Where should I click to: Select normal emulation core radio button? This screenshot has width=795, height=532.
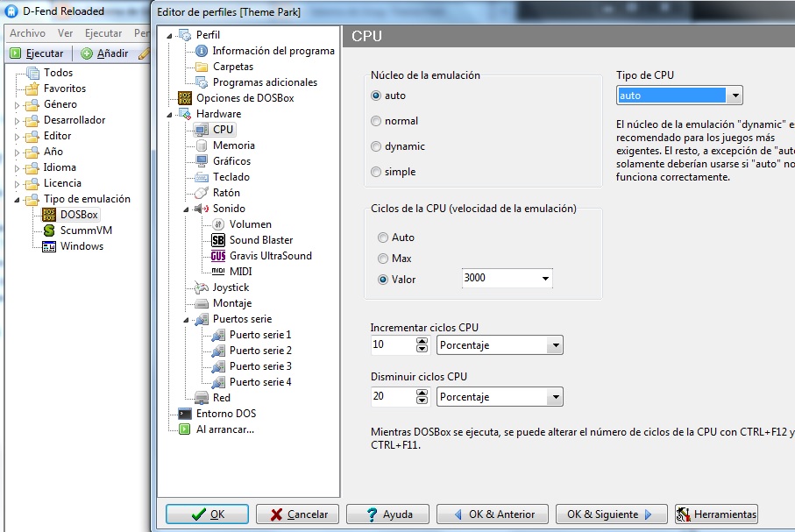(376, 121)
